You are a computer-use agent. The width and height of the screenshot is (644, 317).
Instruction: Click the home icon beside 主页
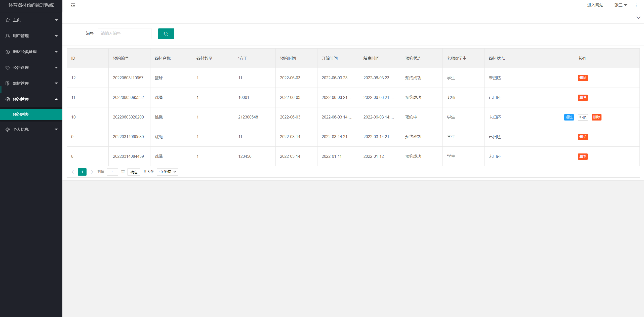pos(8,20)
